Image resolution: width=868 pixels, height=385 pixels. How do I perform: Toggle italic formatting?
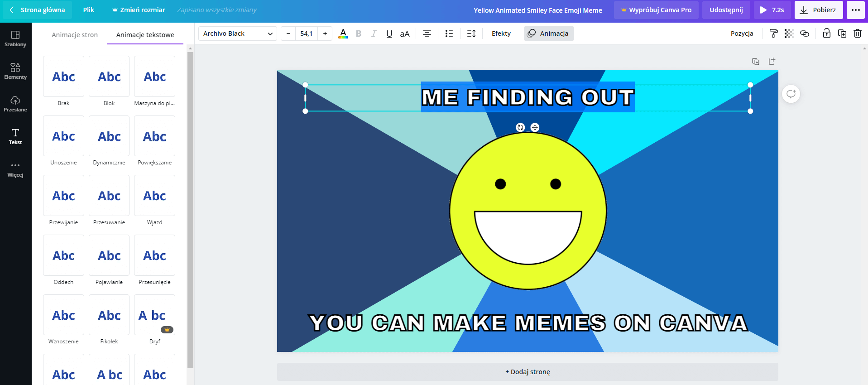374,34
